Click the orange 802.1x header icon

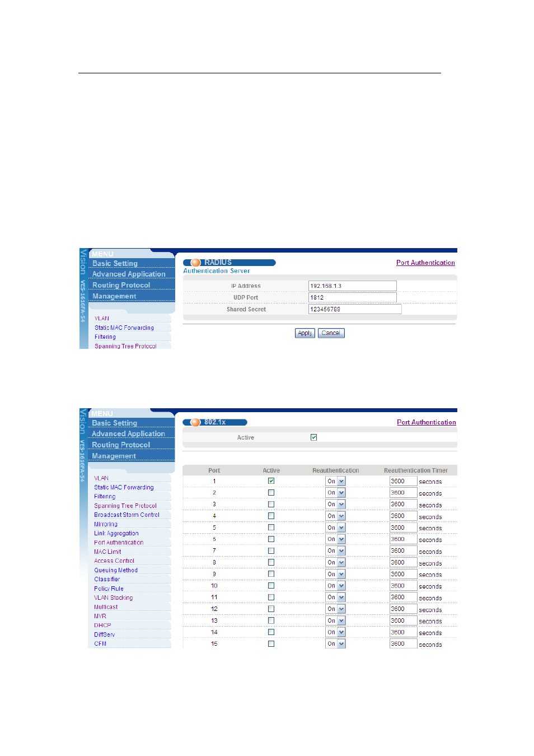(195, 422)
